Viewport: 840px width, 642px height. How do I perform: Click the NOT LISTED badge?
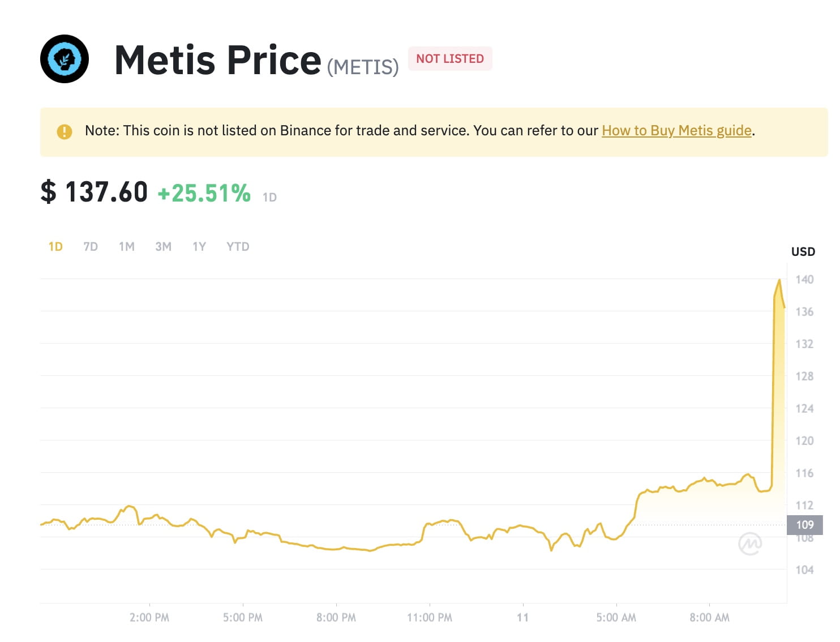point(449,58)
